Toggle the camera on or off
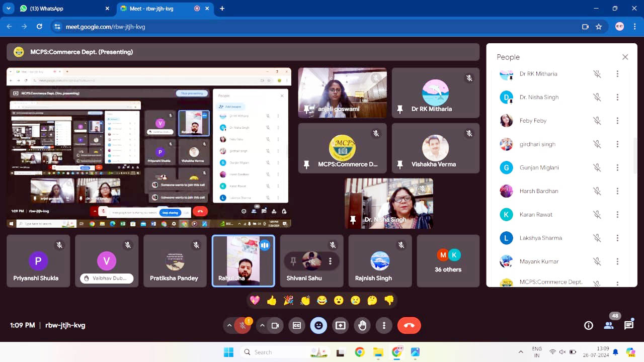This screenshot has height=362, width=644. click(275, 325)
